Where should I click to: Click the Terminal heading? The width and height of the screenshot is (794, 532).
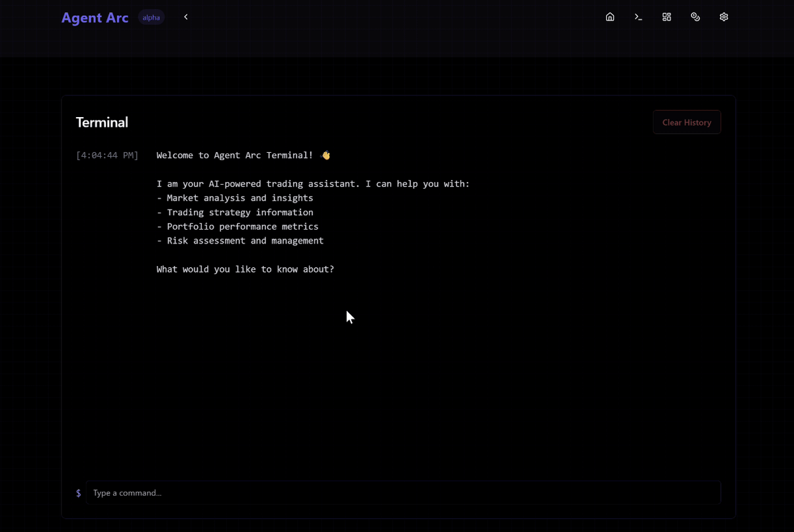point(102,122)
